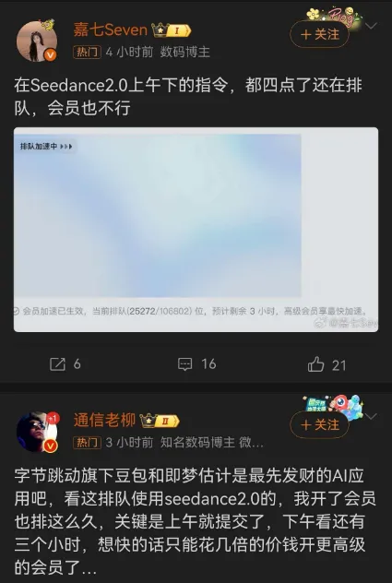Tap the 热门 tag on second post
Image resolution: width=392 pixels, height=583 pixels.
(x=87, y=443)
